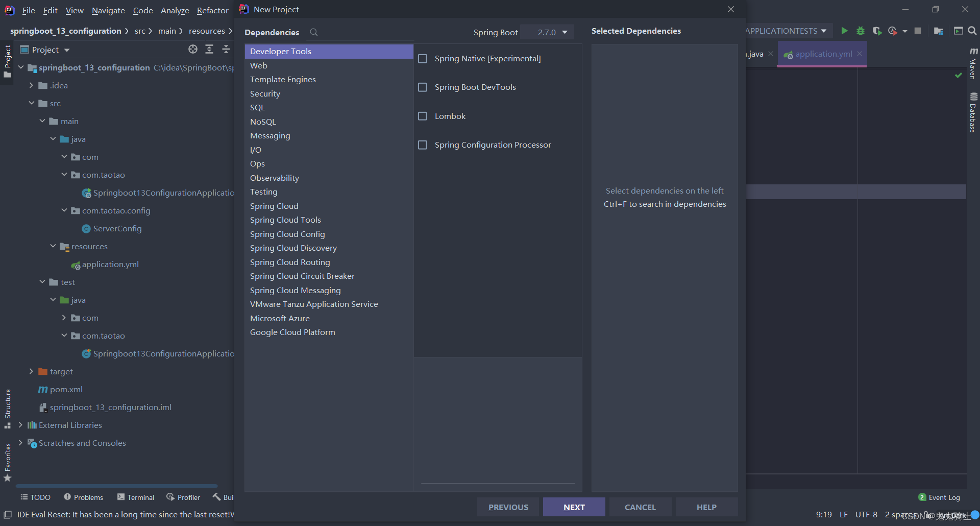This screenshot has width=980, height=526.
Task: Click the Run with Coverage icon
Action: tap(877, 31)
